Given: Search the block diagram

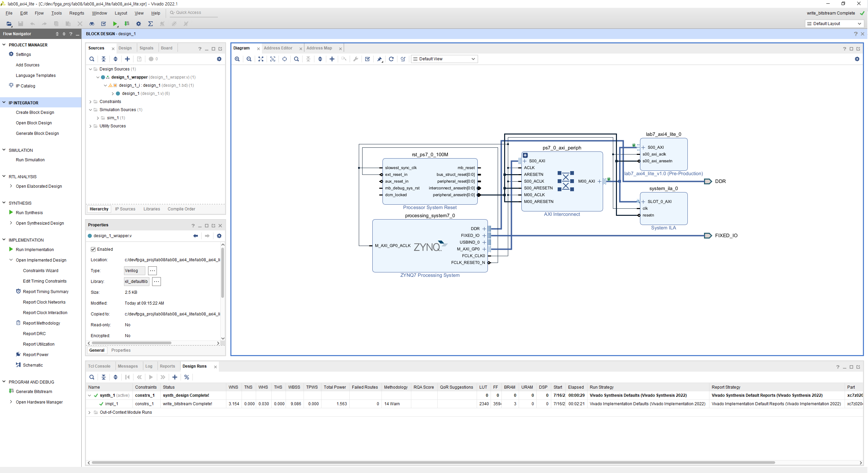Looking at the screenshot, I should pos(296,59).
